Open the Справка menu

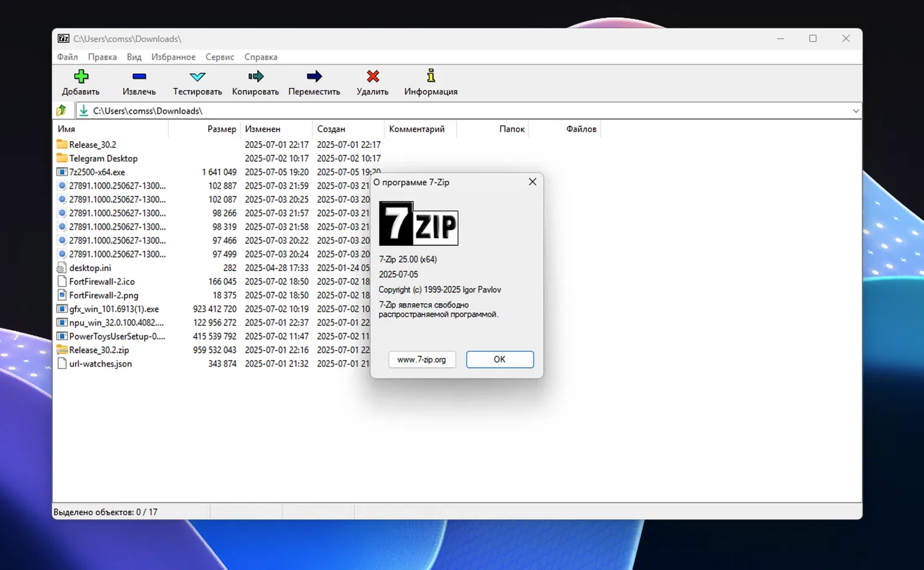(261, 57)
